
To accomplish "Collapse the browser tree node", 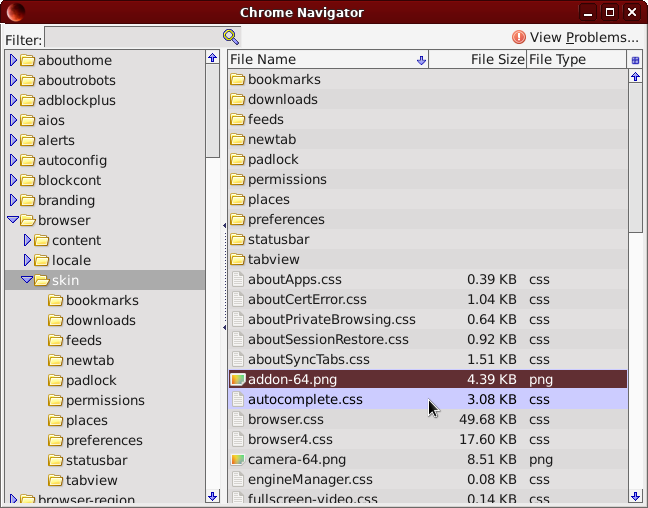I will [x=13, y=219].
